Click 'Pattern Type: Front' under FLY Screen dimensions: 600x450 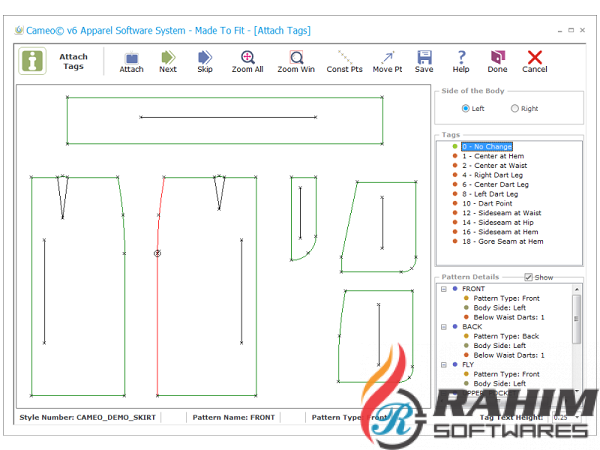tap(507, 374)
